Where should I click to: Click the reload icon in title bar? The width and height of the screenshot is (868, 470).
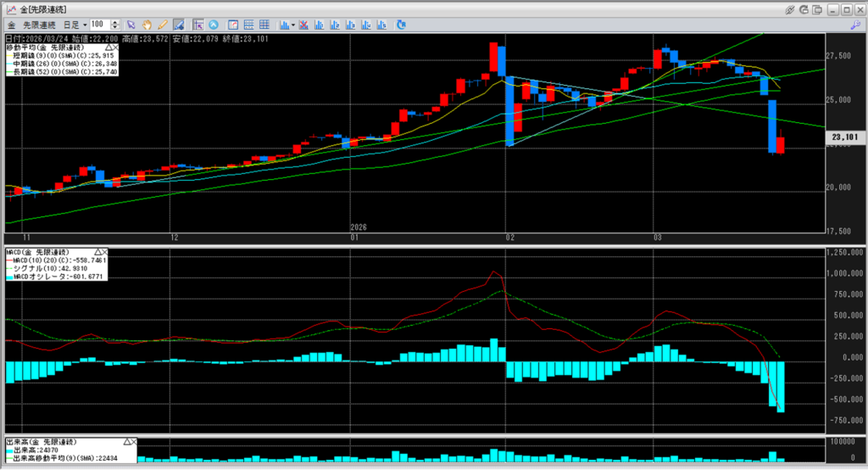[x=805, y=8]
